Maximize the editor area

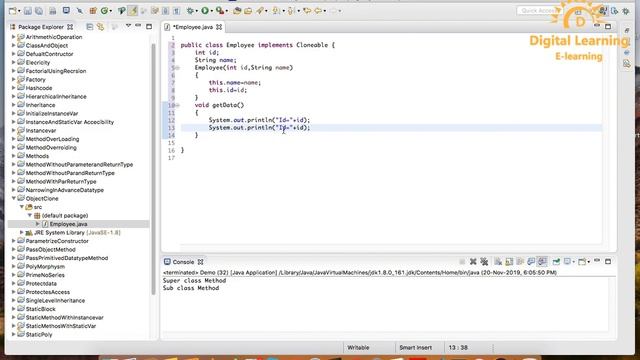(608, 27)
